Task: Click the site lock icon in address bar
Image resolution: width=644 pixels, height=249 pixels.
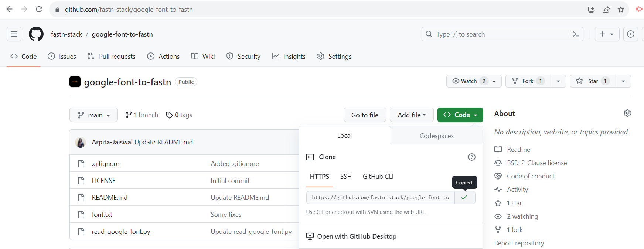Action: [57, 10]
